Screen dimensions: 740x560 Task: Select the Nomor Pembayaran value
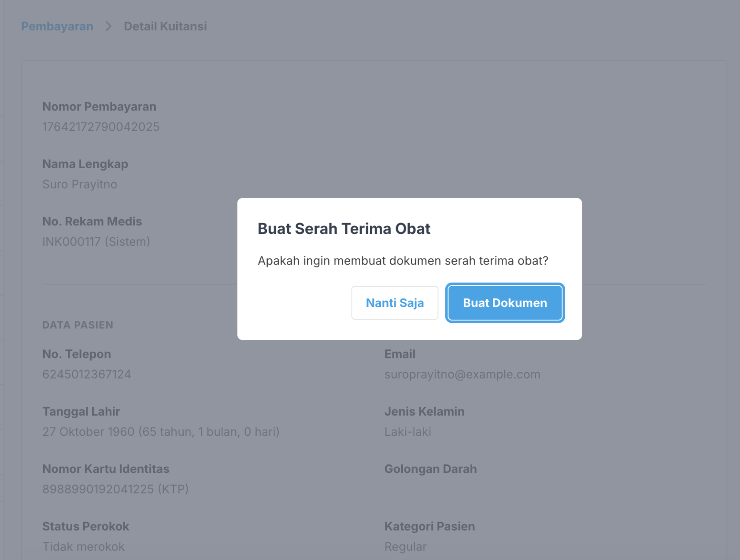pos(101,127)
